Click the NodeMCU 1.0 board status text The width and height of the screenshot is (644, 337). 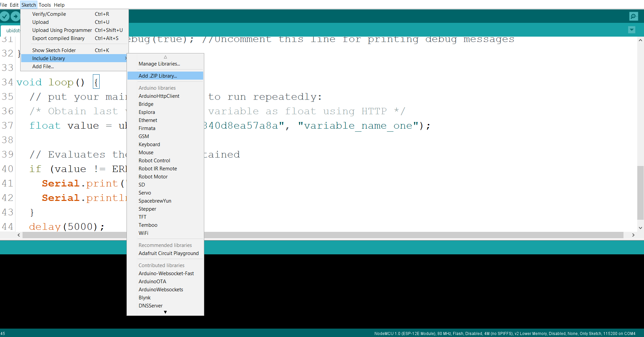click(505, 334)
